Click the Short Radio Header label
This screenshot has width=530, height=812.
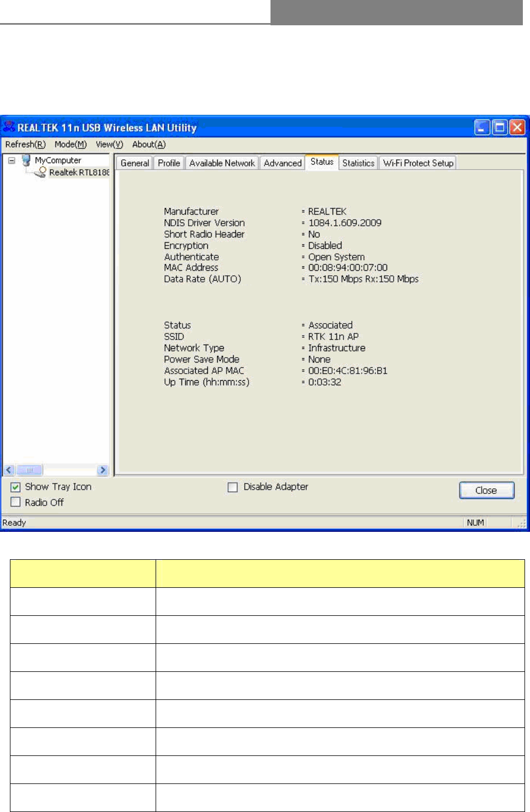pos(204,234)
